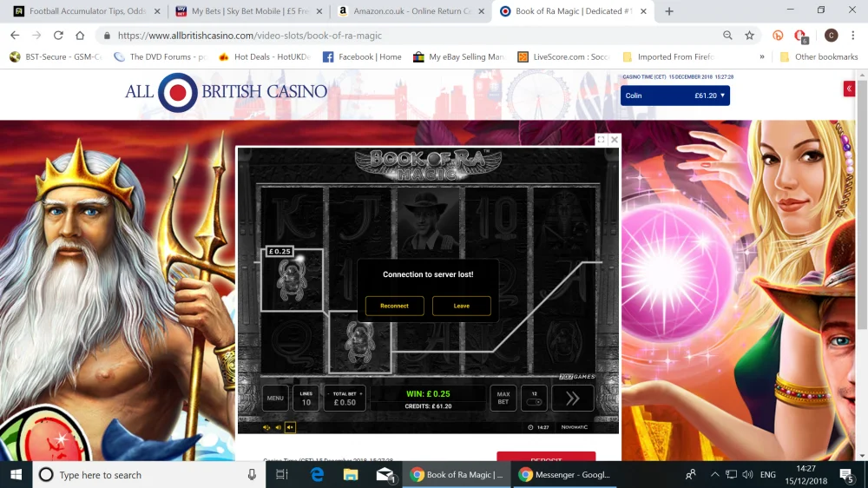
Task: Expand the game to fullscreen
Action: tap(601, 140)
